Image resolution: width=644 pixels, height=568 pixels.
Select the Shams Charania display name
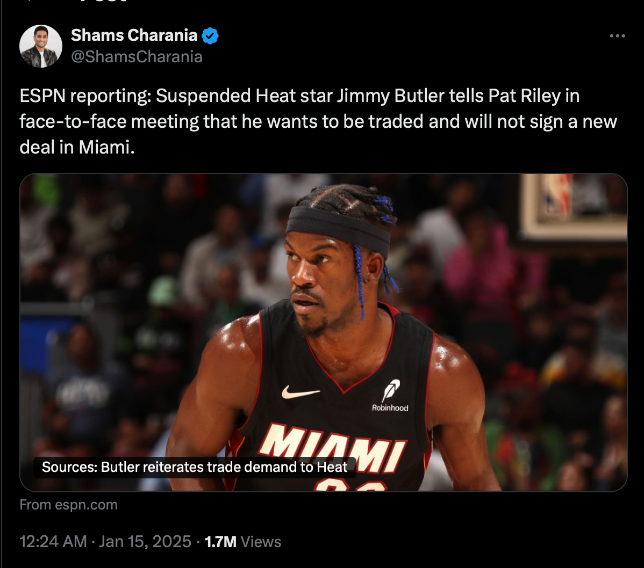(134, 35)
